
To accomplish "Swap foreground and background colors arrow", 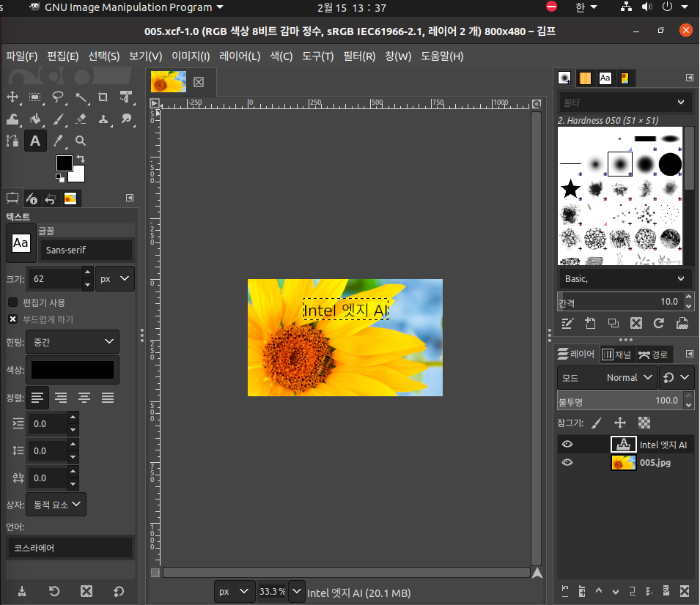I will click(81, 159).
